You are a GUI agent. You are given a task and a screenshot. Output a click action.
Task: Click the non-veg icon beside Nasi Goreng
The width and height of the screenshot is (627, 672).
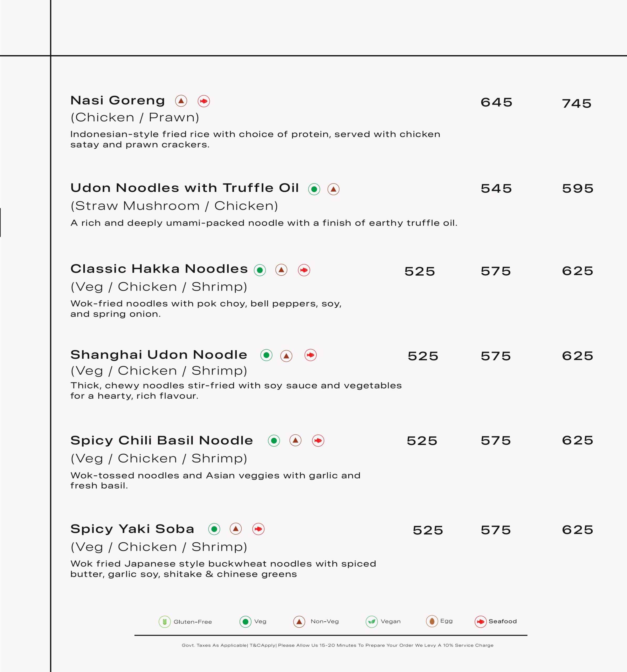(181, 101)
